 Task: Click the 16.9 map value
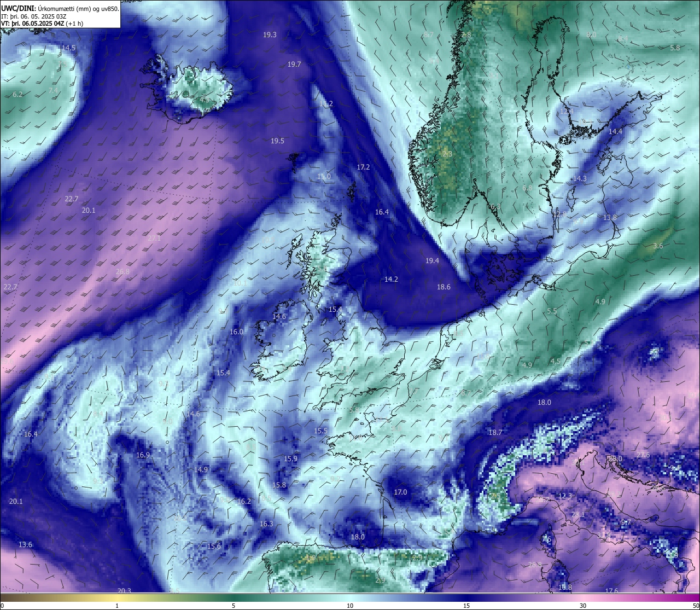pyautogui.click(x=143, y=455)
